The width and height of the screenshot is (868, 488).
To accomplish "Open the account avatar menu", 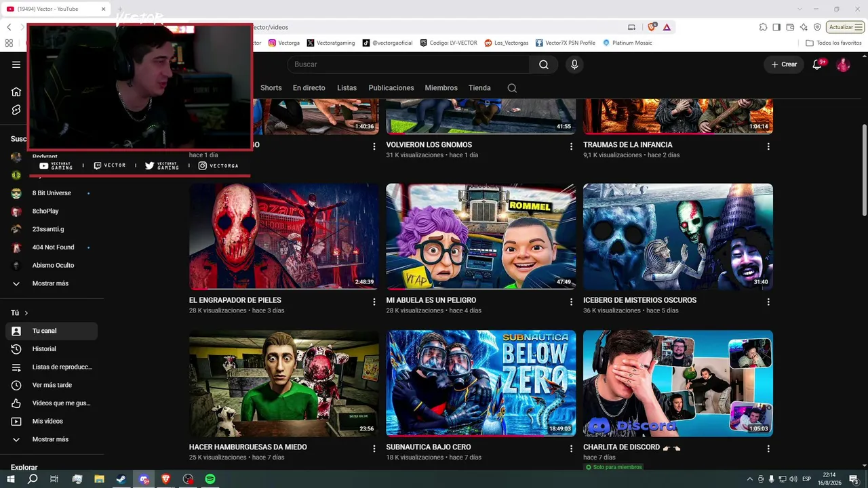I will coord(843,64).
